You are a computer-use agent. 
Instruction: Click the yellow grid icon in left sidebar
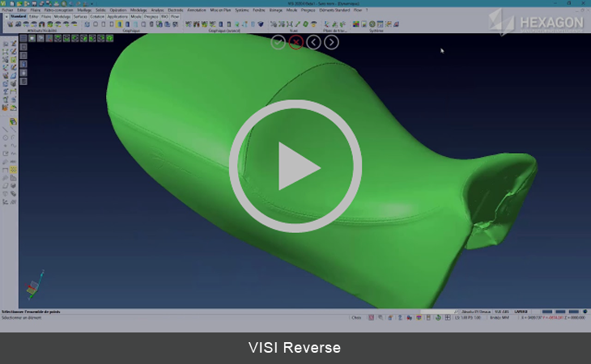pos(13,170)
